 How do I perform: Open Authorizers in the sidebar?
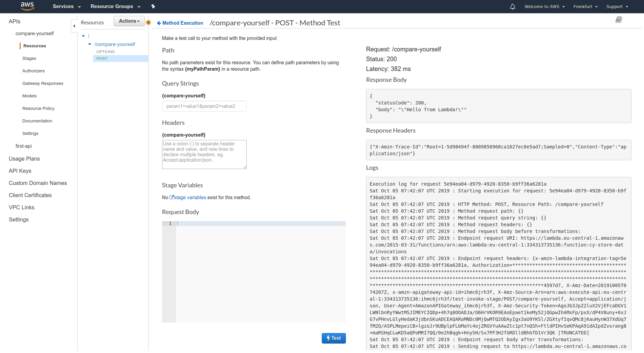[x=34, y=71]
